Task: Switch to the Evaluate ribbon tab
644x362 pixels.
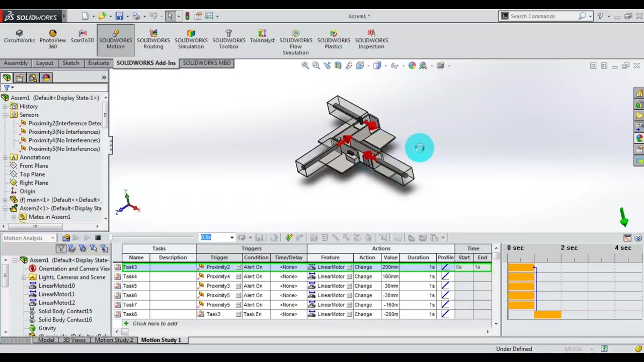Action: tap(99, 63)
